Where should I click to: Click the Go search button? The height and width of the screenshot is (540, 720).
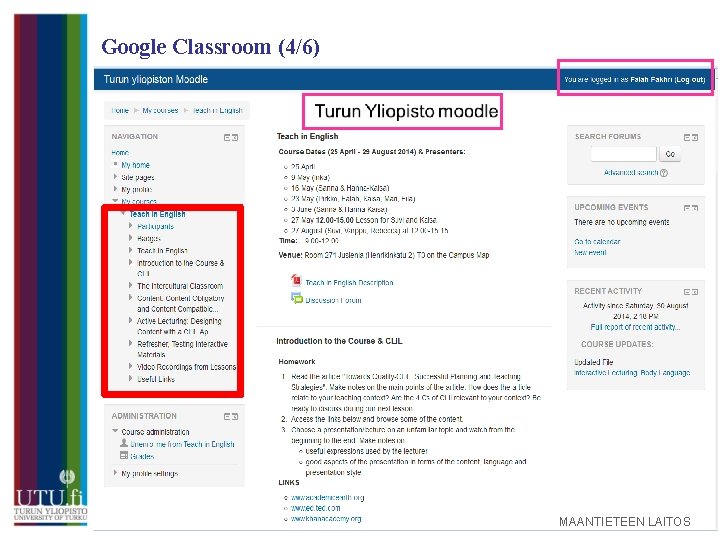[670, 154]
